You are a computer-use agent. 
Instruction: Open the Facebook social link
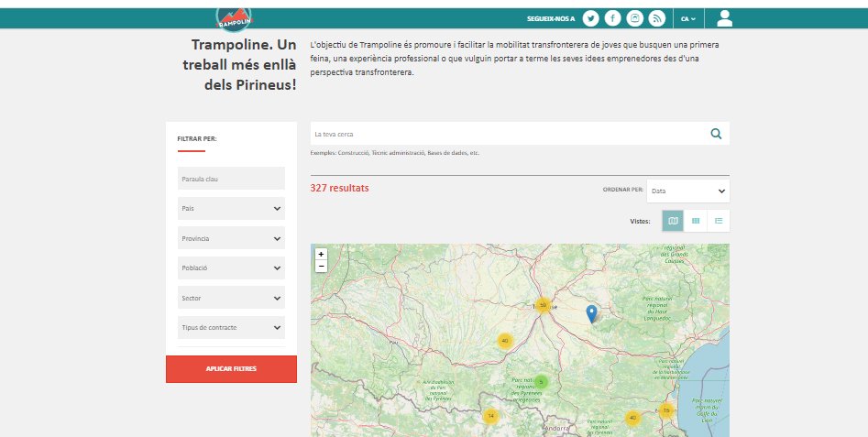613,18
